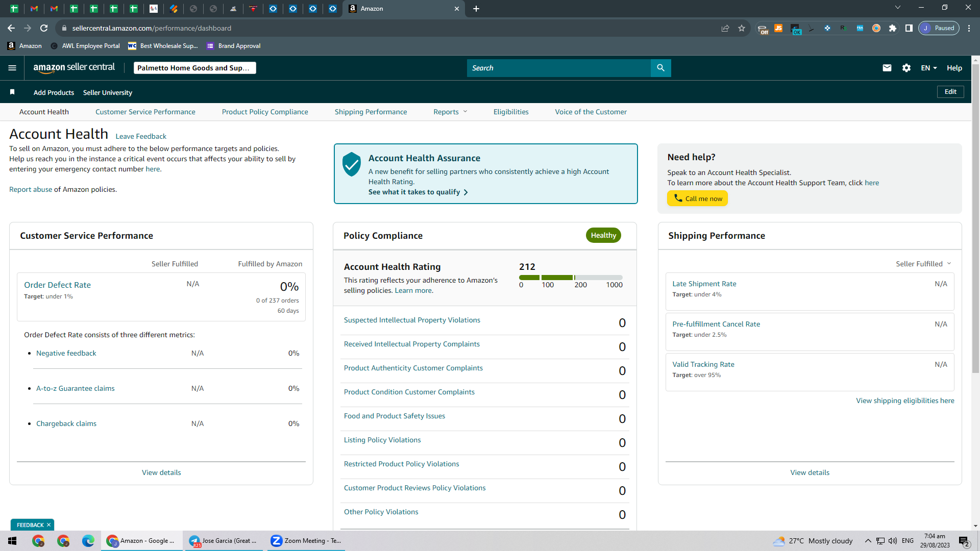The width and height of the screenshot is (980, 551).
Task: Open the messages envelope icon
Action: [887, 68]
